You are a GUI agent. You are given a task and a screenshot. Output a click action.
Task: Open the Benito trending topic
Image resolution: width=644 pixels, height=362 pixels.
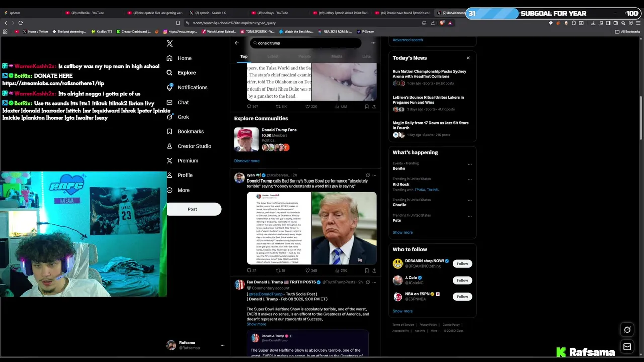(x=399, y=169)
